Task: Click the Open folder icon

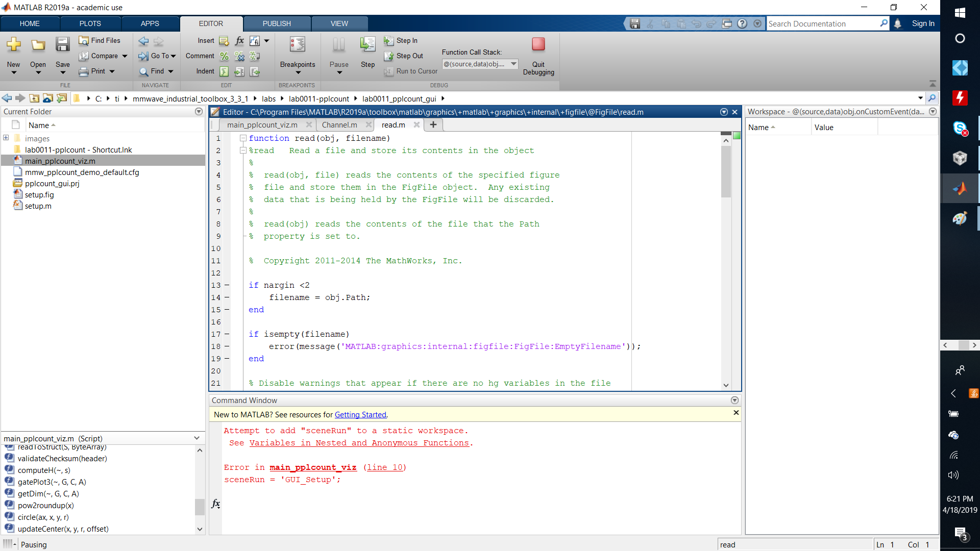Action: (38, 45)
